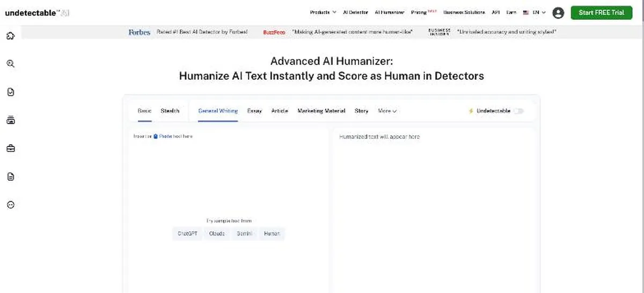Load ChatGPT sample text
The height and width of the screenshot is (293, 644).
[x=188, y=234]
